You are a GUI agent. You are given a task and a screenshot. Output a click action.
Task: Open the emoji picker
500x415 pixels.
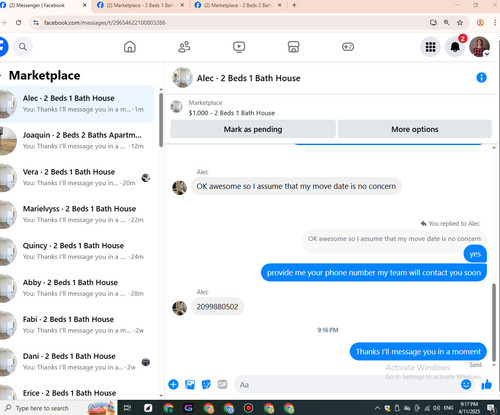click(466, 384)
